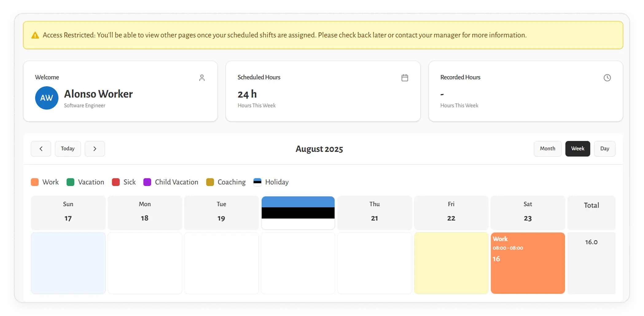Click the August 2025 calendar title

pos(319,149)
